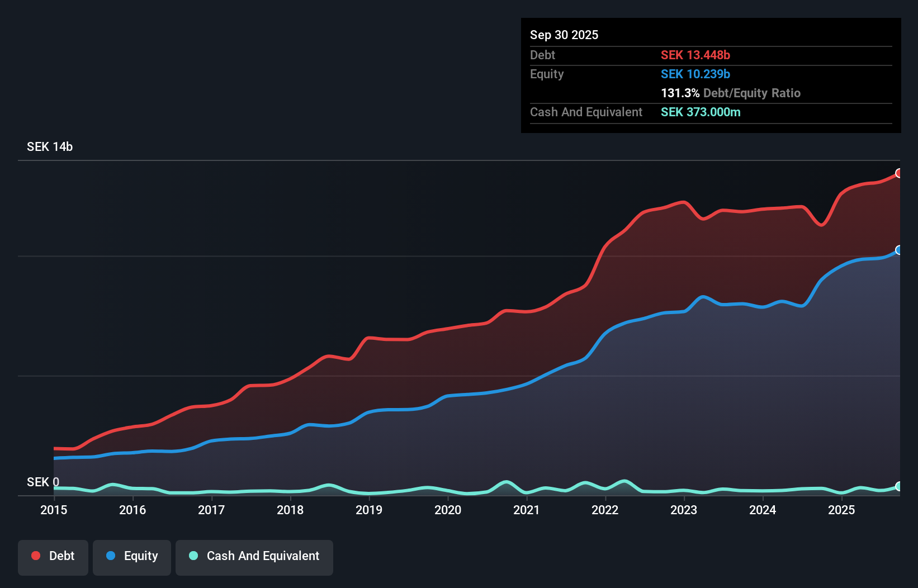Click the teal Cash And Equivalent legend dot
Screen dimensions: 918x588
click(192, 556)
